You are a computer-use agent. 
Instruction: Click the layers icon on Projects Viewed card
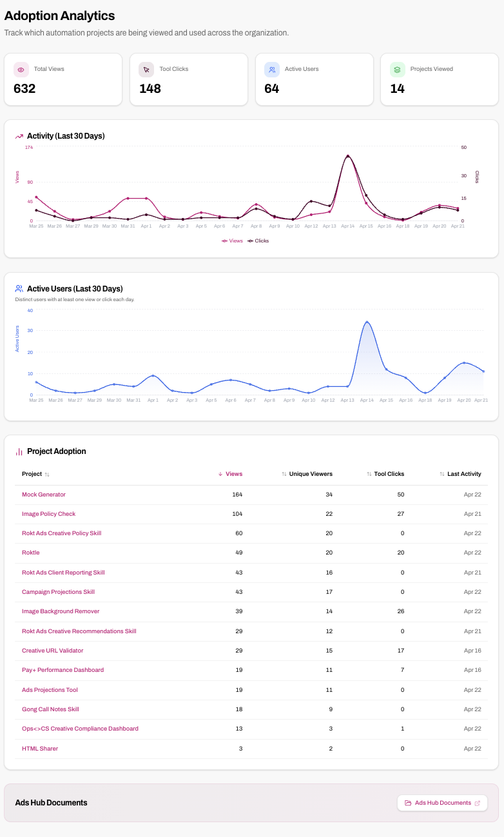398,70
